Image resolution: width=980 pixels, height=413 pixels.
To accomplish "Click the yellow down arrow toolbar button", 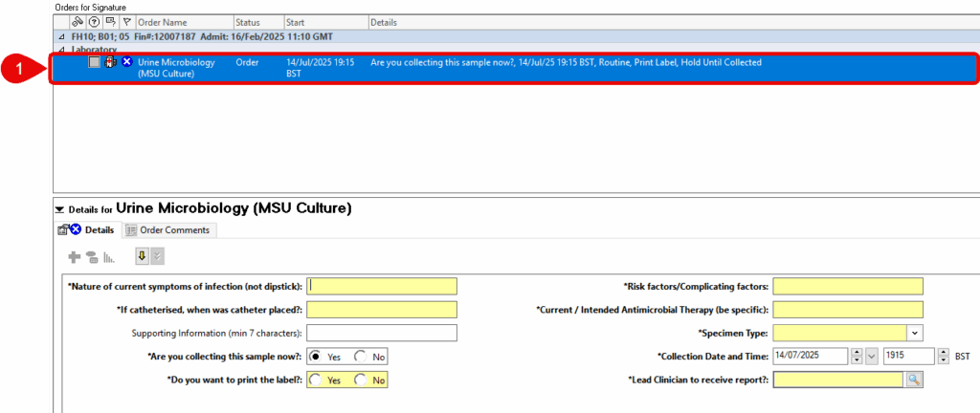I will (x=142, y=256).
